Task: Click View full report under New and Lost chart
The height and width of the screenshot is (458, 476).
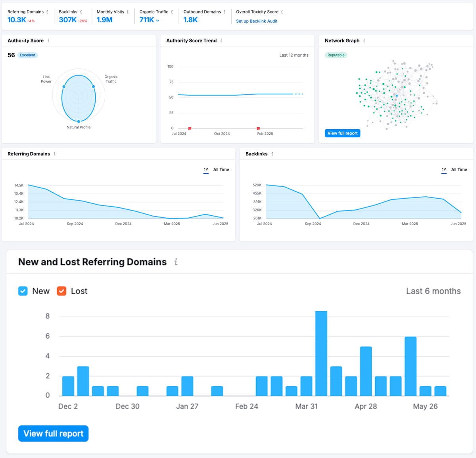Action: pyautogui.click(x=53, y=433)
